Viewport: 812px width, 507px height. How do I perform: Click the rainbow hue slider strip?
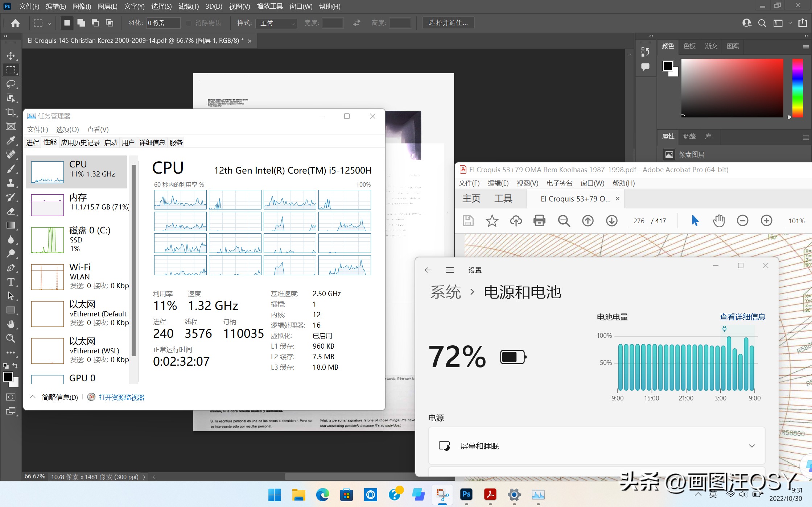click(x=797, y=88)
